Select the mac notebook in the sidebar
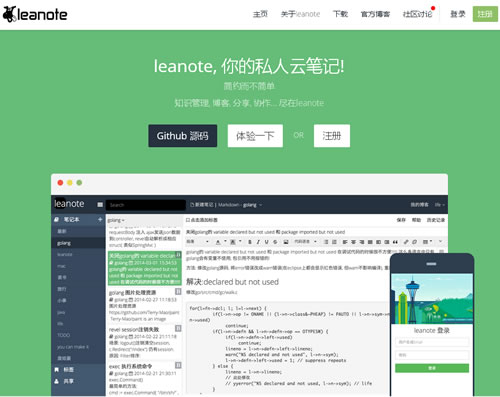Image resolution: width=500 pixels, height=397 pixels. pyautogui.click(x=78, y=266)
